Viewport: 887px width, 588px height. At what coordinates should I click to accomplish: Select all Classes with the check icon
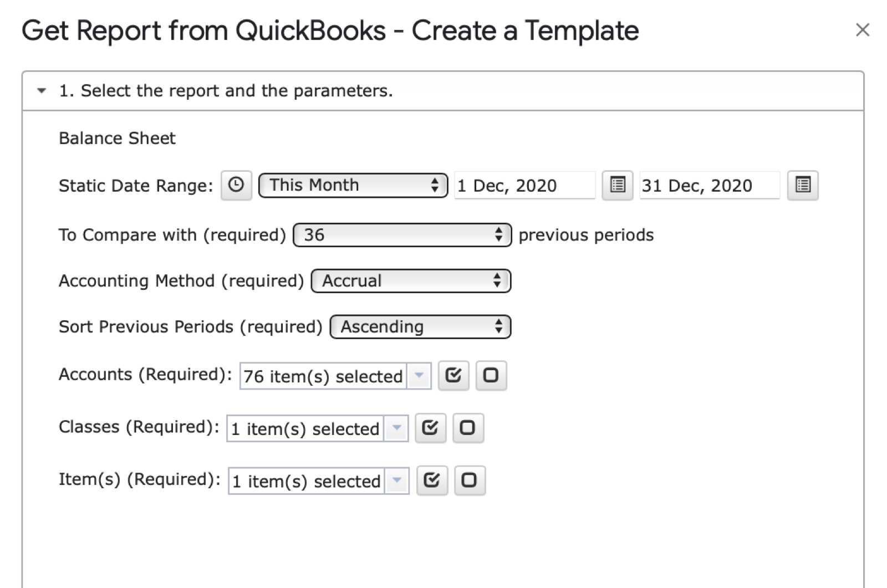[x=430, y=428]
